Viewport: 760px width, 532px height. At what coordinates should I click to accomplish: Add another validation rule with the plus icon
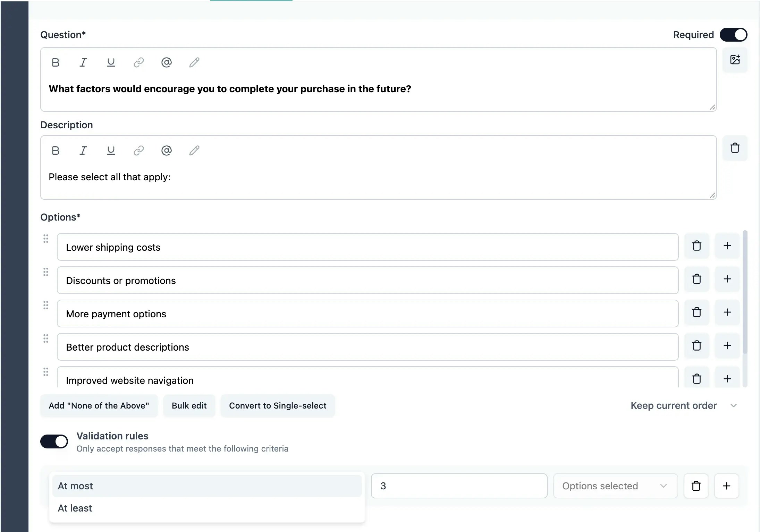726,486
